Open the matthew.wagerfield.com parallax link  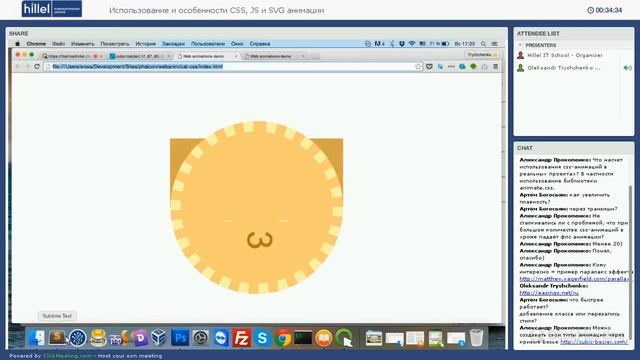point(574,279)
